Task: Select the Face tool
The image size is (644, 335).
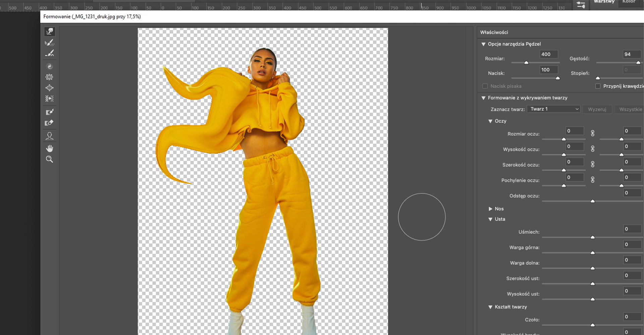Action: click(x=50, y=136)
